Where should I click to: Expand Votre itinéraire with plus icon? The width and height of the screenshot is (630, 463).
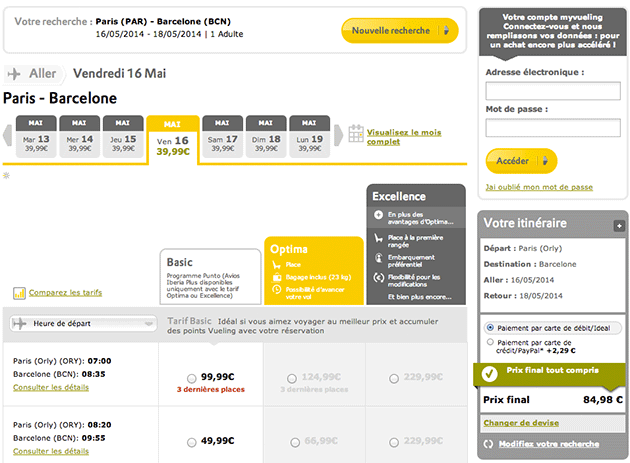(619, 226)
